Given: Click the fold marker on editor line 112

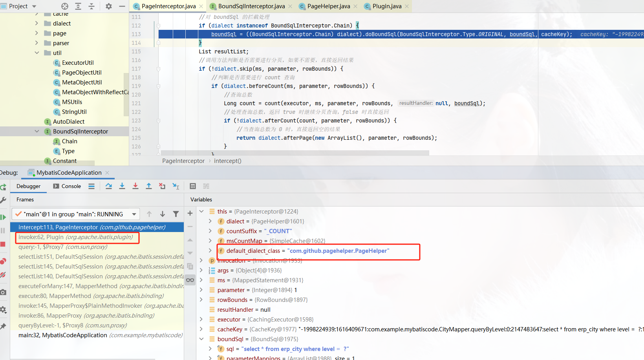Looking at the screenshot, I should pos(158,26).
